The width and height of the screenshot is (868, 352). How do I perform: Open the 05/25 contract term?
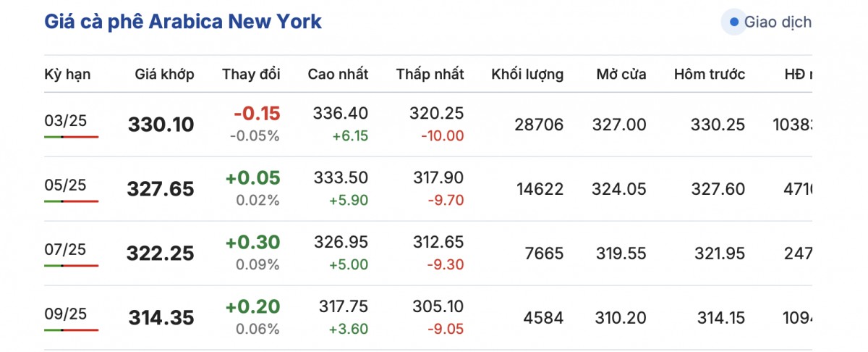pos(65,185)
